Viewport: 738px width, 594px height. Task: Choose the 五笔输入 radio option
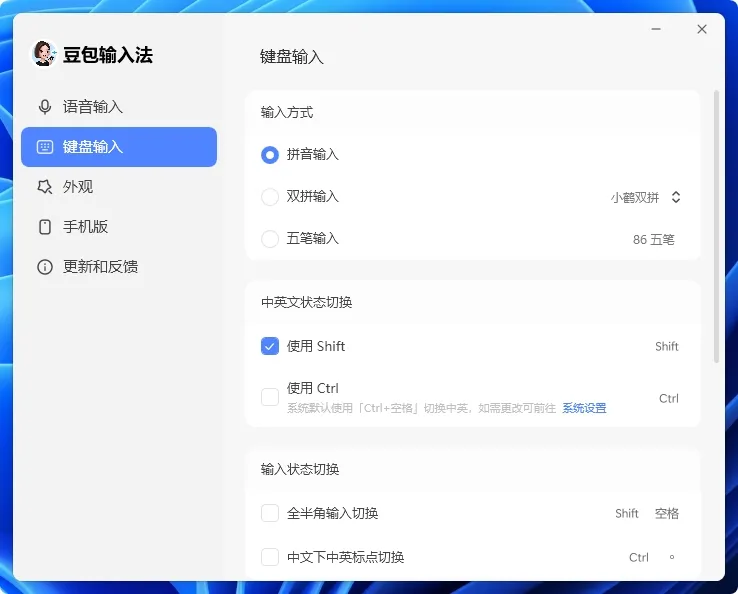point(270,239)
